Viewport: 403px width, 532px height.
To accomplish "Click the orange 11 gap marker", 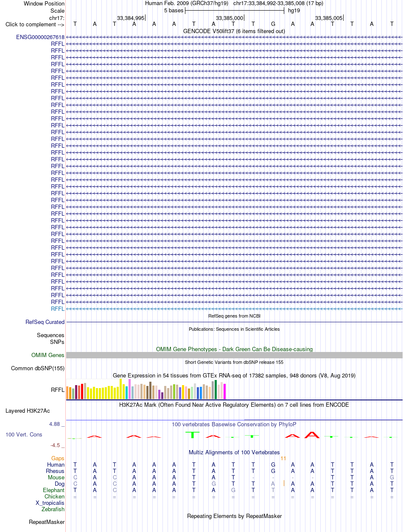I will coord(283,459).
